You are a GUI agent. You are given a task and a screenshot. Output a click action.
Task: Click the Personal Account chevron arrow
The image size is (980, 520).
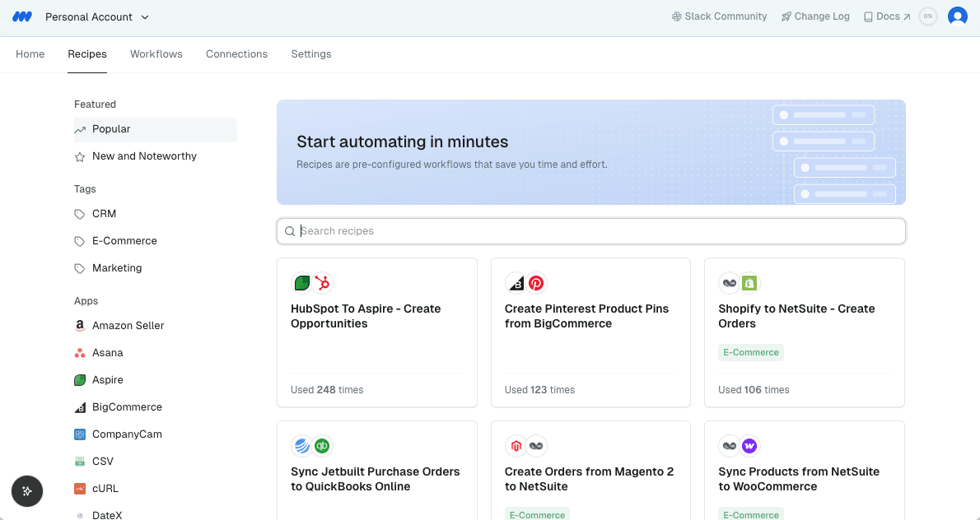(145, 16)
